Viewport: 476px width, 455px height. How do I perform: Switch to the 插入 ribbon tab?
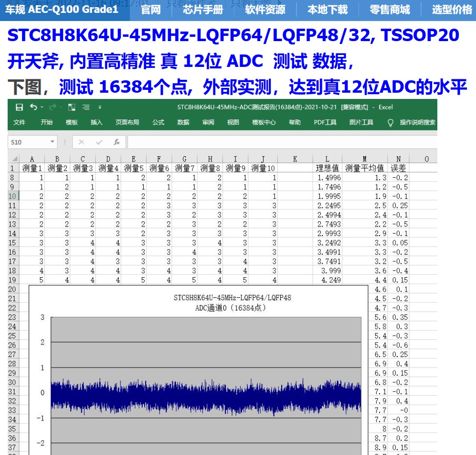click(96, 122)
